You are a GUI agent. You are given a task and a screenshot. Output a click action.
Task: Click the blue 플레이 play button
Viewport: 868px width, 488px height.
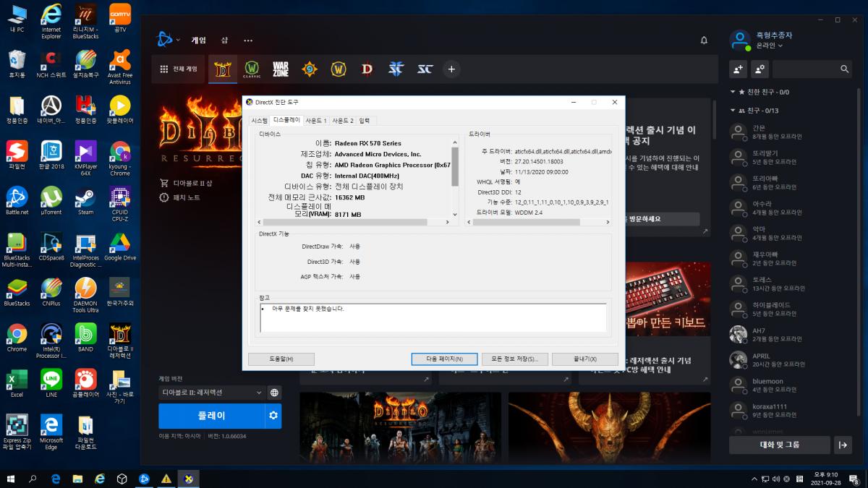(x=213, y=416)
